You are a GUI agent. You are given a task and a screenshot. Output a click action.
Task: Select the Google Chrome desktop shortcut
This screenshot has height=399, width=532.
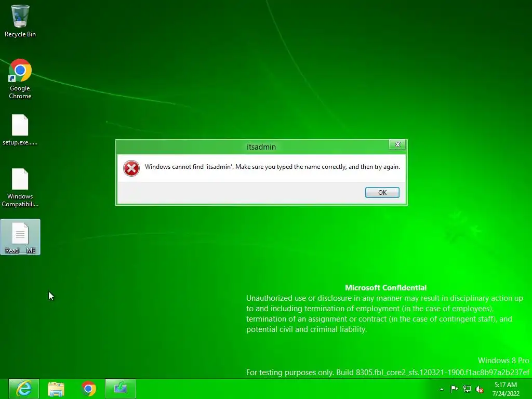[20, 79]
